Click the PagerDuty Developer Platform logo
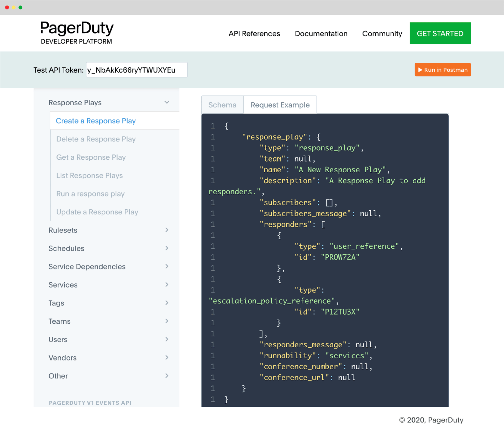The image size is (504, 427). tap(77, 33)
